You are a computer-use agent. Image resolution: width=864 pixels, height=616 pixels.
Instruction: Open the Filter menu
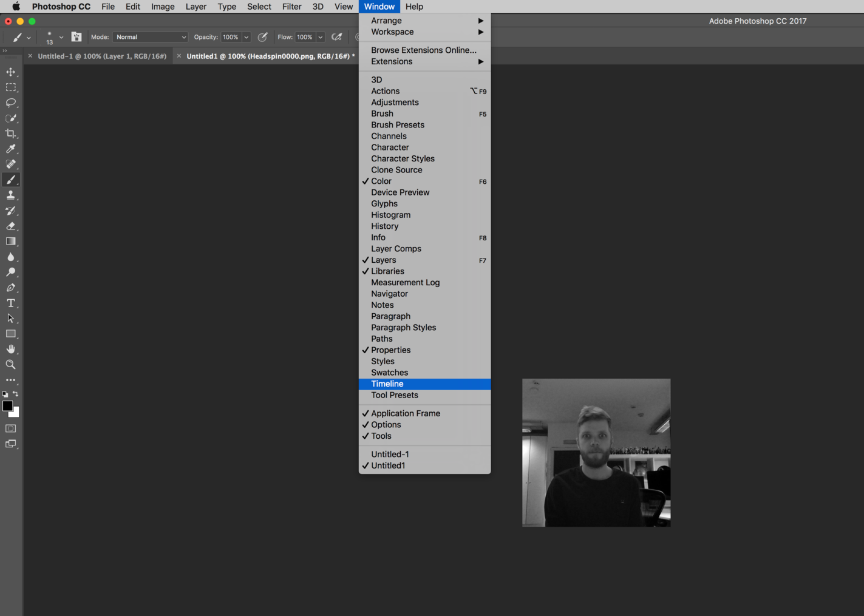pyautogui.click(x=291, y=7)
